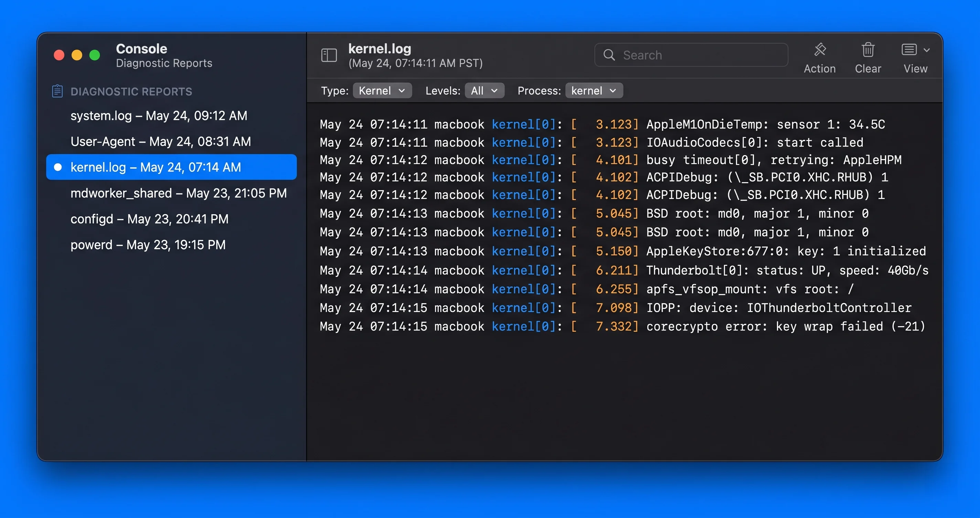Open the View options icon

[909, 50]
